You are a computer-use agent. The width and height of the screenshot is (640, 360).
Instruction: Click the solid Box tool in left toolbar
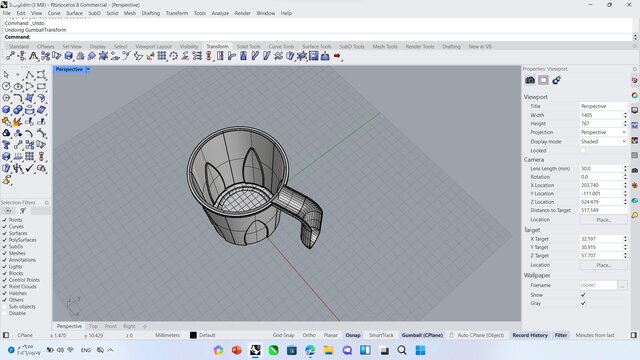(x=6, y=110)
